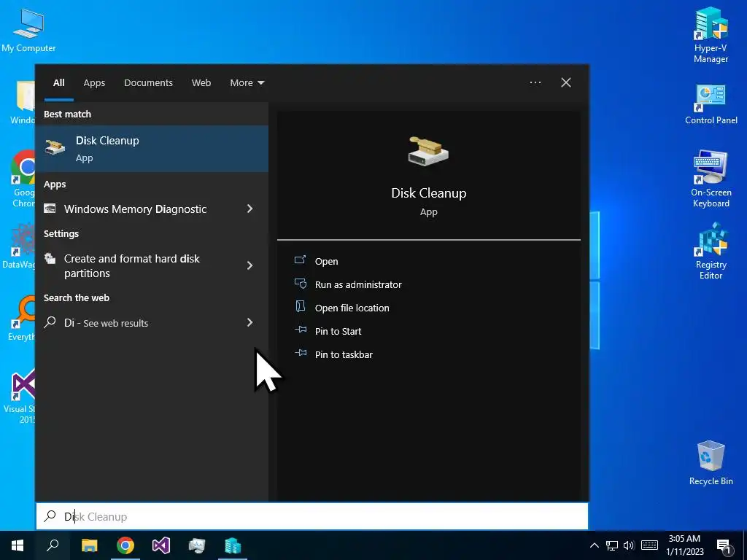Click the Windows Memory Diagnostic app icon

50,209
